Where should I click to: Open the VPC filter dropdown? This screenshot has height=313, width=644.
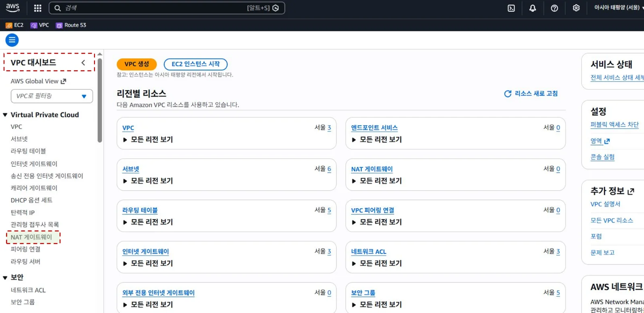pyautogui.click(x=52, y=96)
